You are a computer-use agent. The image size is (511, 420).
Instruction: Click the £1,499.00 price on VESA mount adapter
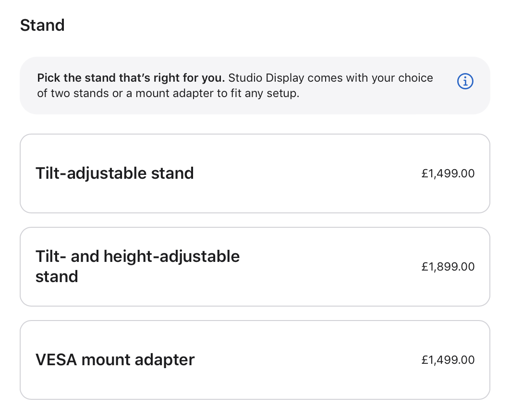[448, 360]
